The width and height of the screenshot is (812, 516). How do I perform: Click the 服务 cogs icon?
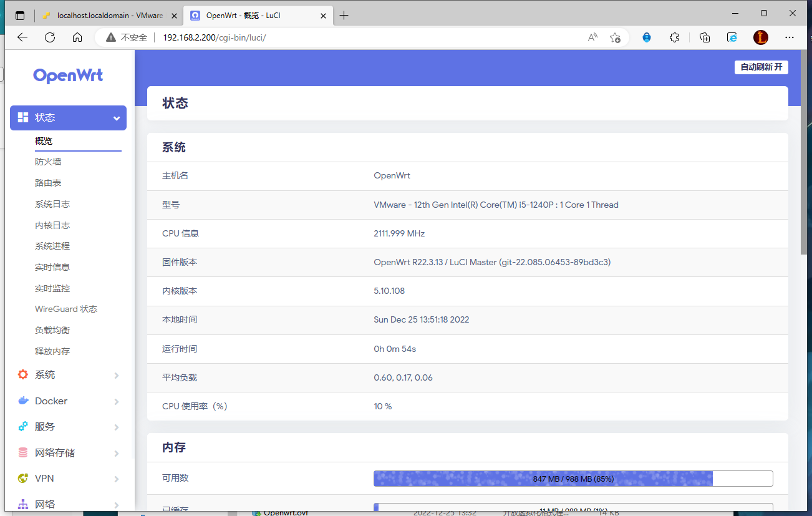pos(23,426)
